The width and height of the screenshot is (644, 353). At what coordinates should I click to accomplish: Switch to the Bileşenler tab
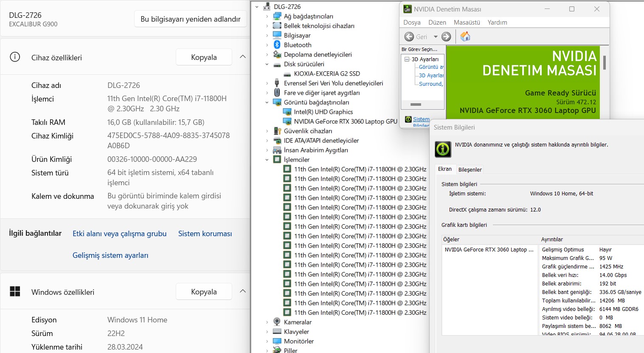pyautogui.click(x=470, y=169)
